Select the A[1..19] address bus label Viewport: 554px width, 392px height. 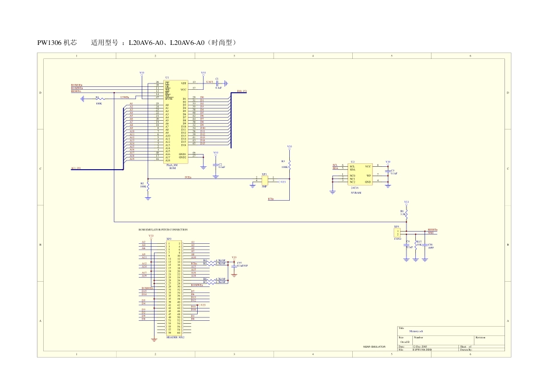tap(76, 168)
